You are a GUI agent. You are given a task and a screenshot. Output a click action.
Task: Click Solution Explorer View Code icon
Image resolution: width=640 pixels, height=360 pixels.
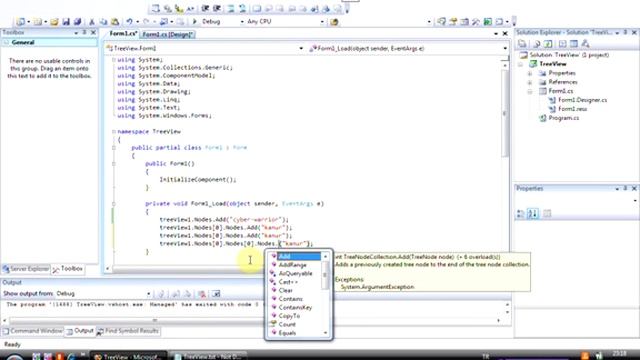coord(562,44)
